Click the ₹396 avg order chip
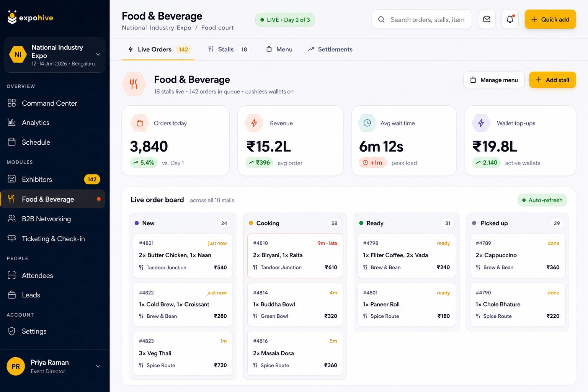 click(259, 163)
